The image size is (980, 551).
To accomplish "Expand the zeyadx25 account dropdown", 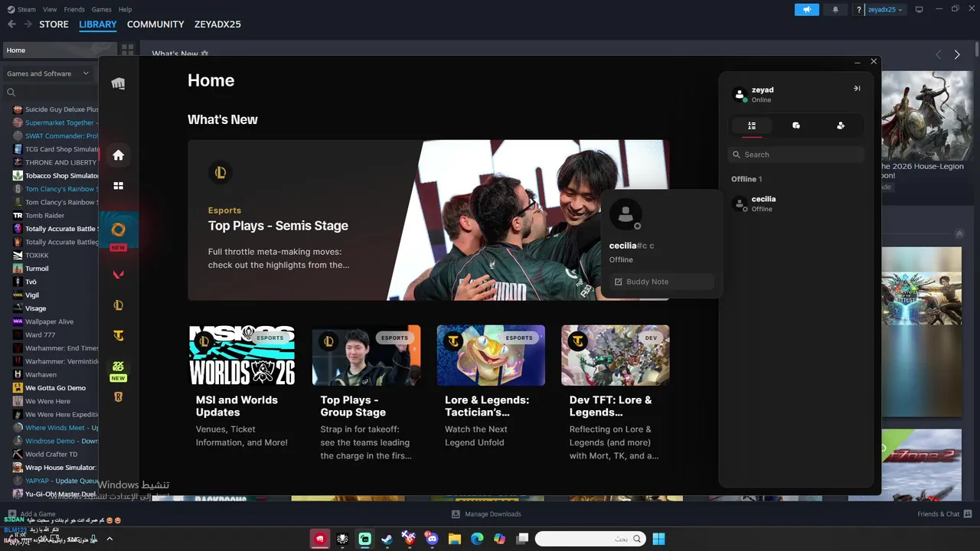I will tap(885, 9).
